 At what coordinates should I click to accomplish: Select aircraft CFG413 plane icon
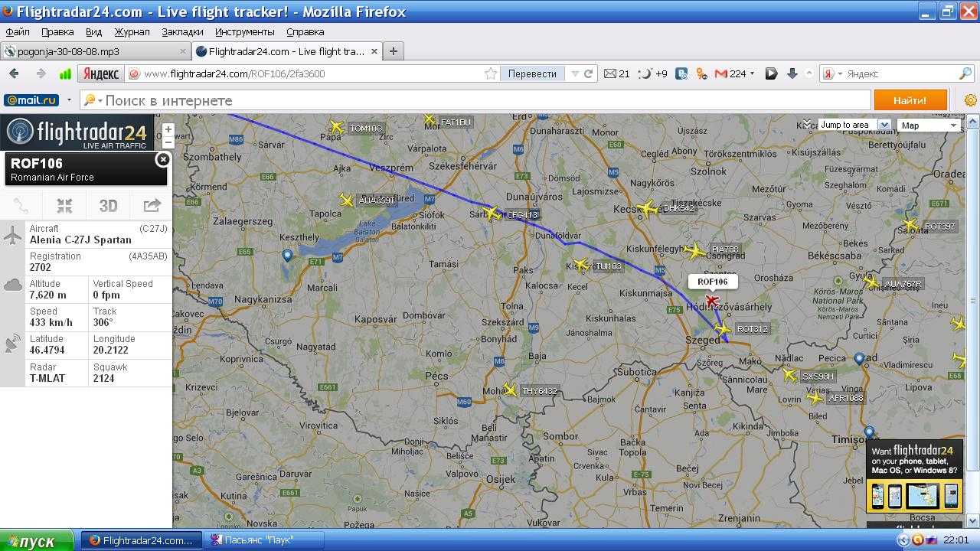click(492, 214)
